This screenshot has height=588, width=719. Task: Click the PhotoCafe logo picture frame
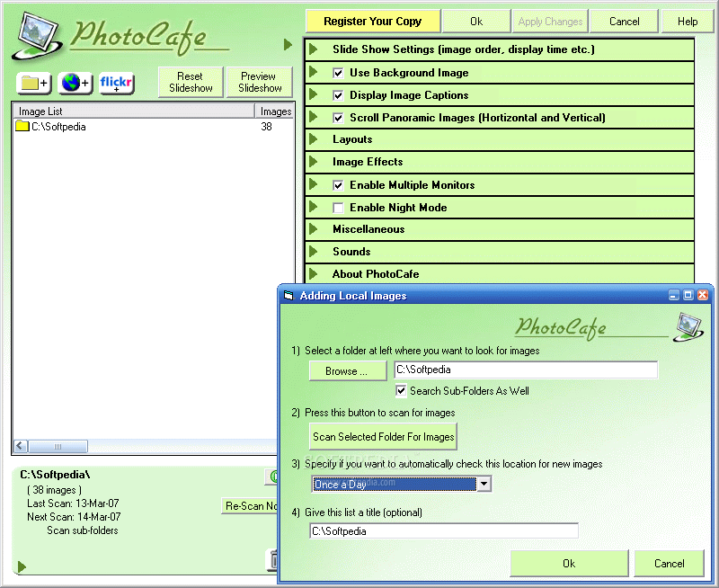point(38,37)
